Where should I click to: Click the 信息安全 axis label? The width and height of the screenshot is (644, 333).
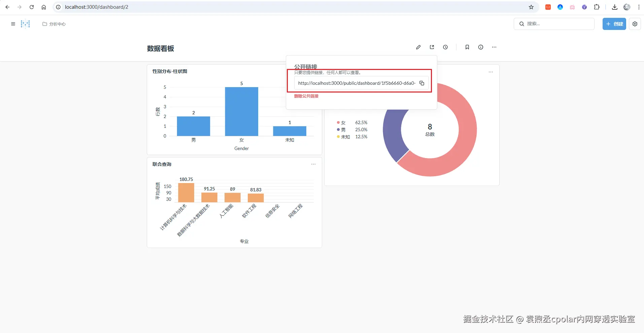272,211
